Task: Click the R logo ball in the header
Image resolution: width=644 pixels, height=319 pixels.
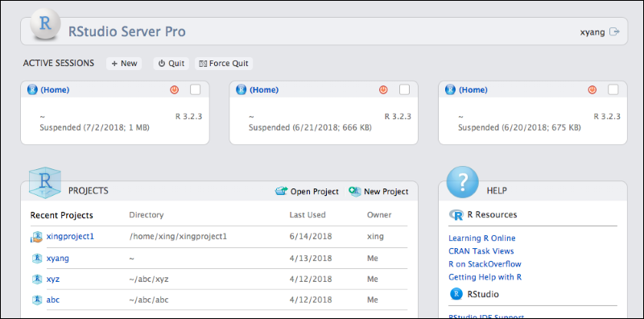Action: [x=45, y=24]
